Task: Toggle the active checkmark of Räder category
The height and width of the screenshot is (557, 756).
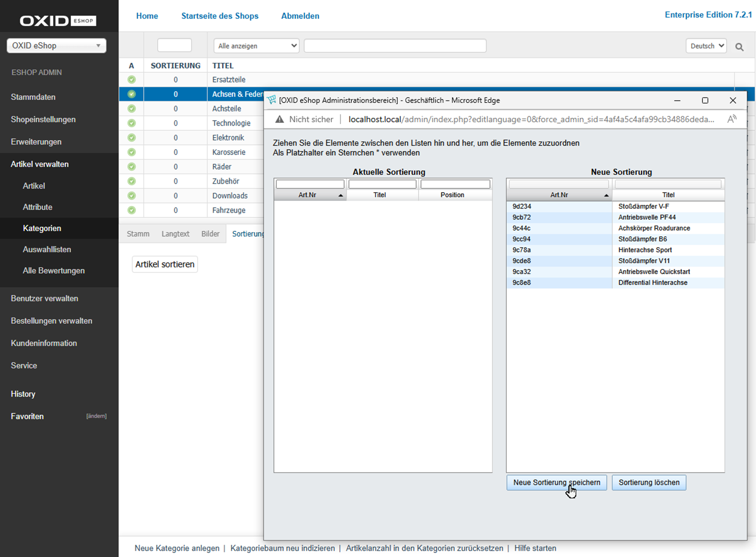Action: [x=131, y=166]
